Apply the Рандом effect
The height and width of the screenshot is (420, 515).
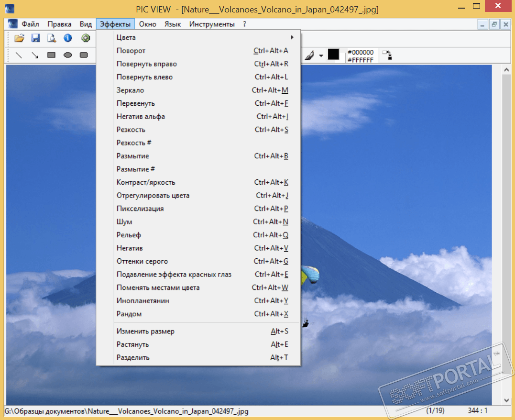(198, 313)
